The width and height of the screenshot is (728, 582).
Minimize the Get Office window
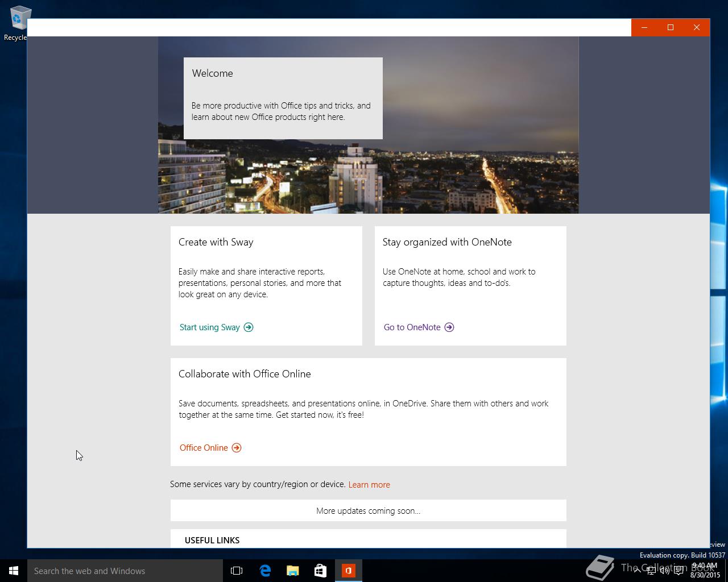click(644, 27)
